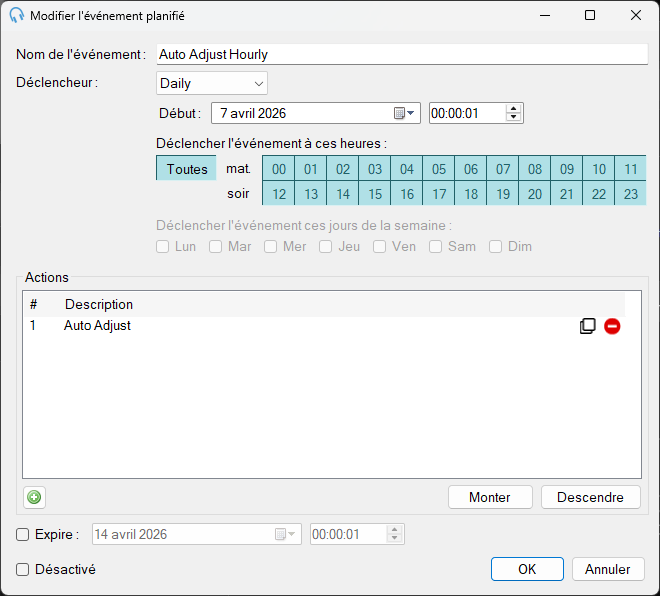Toggle hour 20 trigger cell
This screenshot has height=596, width=660.
(535, 194)
